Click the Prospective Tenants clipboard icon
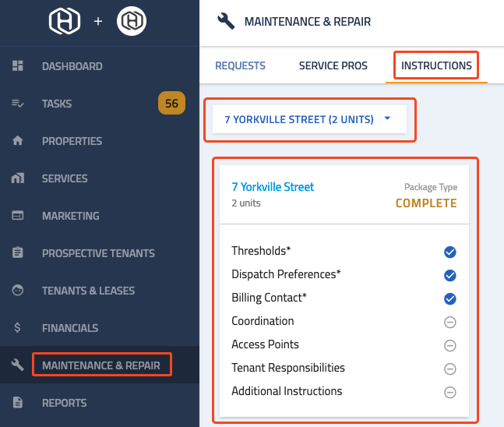Viewport: 504px width, 427px height. (x=17, y=252)
